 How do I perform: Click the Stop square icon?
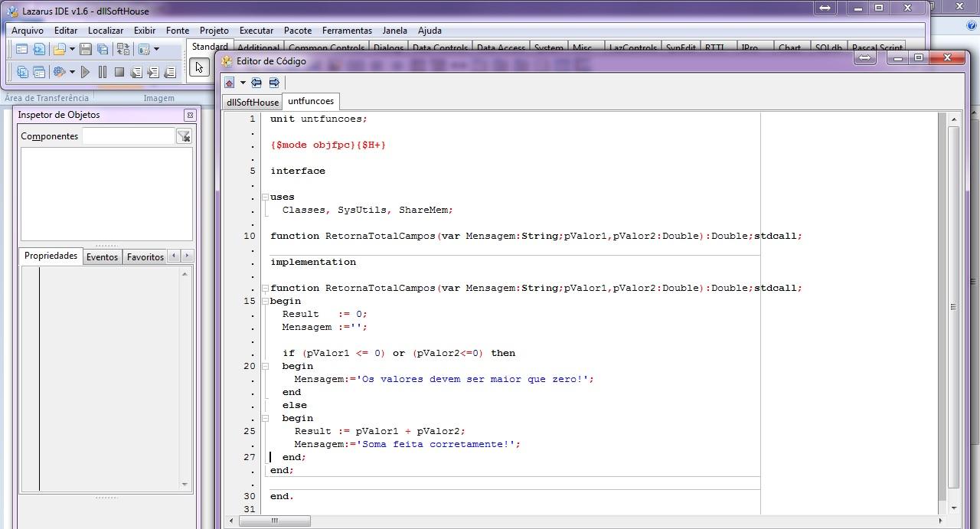pyautogui.click(x=119, y=72)
